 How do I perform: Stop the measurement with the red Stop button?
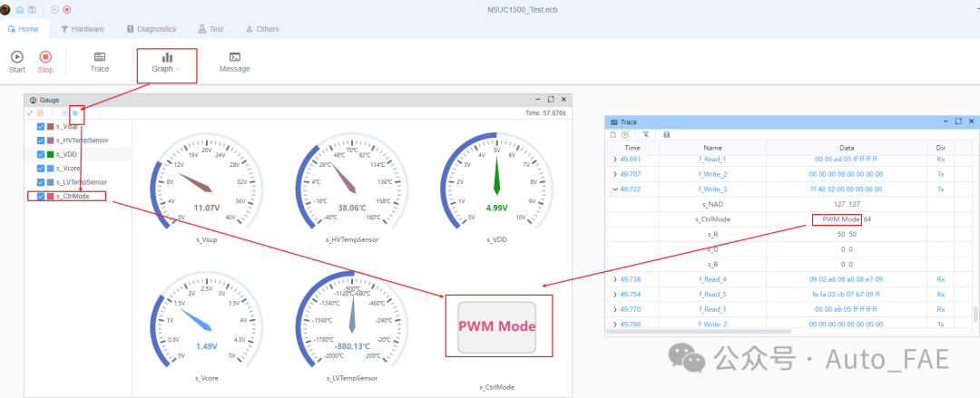45,62
